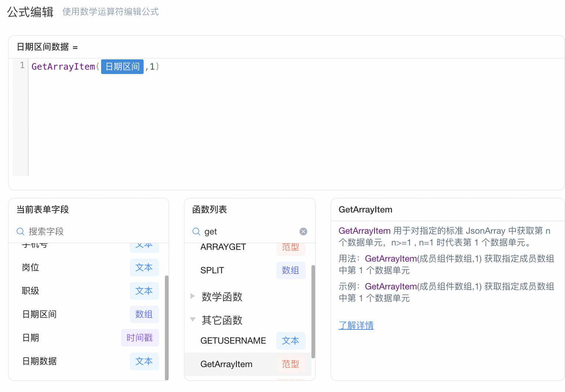
Task: Select the 日期 timestamp field
Action: 88,338
